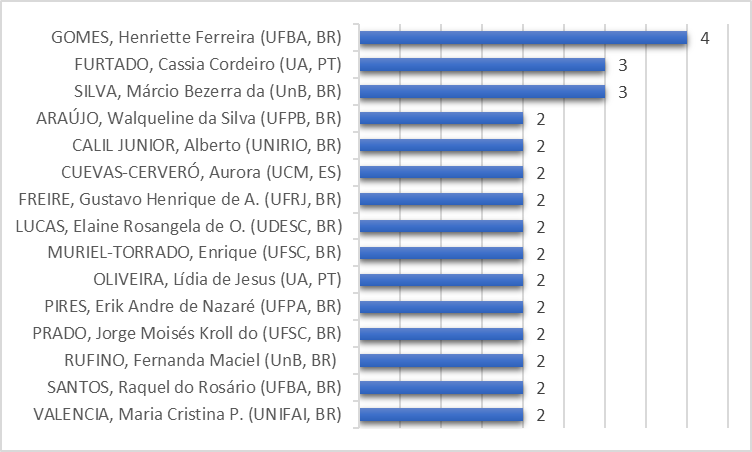Click the GOMES, Henriette Ferreira axis label
This screenshot has height=452, width=752.
point(197,38)
